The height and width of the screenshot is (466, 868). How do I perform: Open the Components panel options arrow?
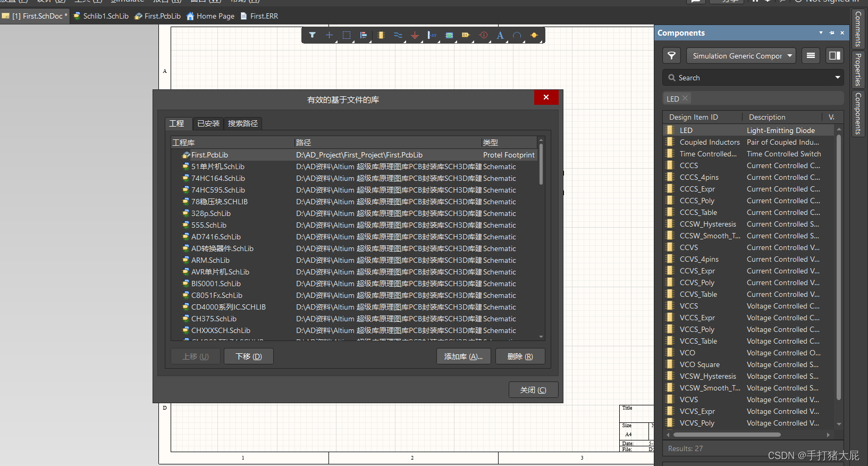pyautogui.click(x=821, y=33)
